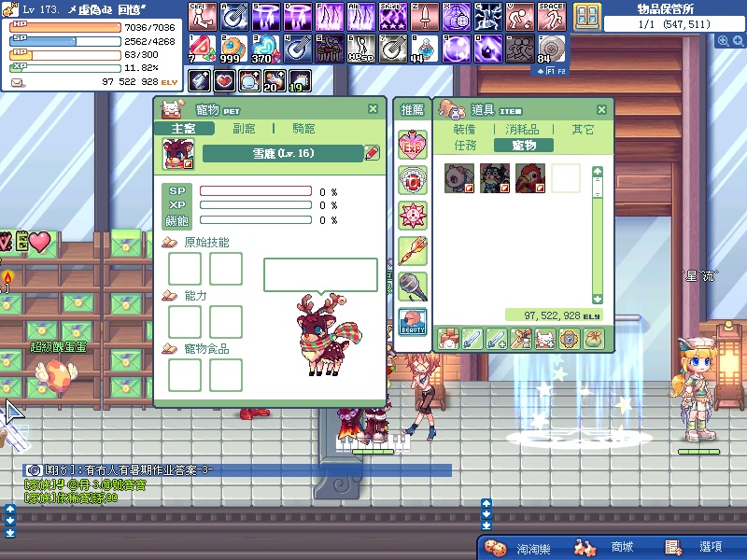Select the red spiked star recommended item
The width and height of the screenshot is (747, 560).
[413, 216]
